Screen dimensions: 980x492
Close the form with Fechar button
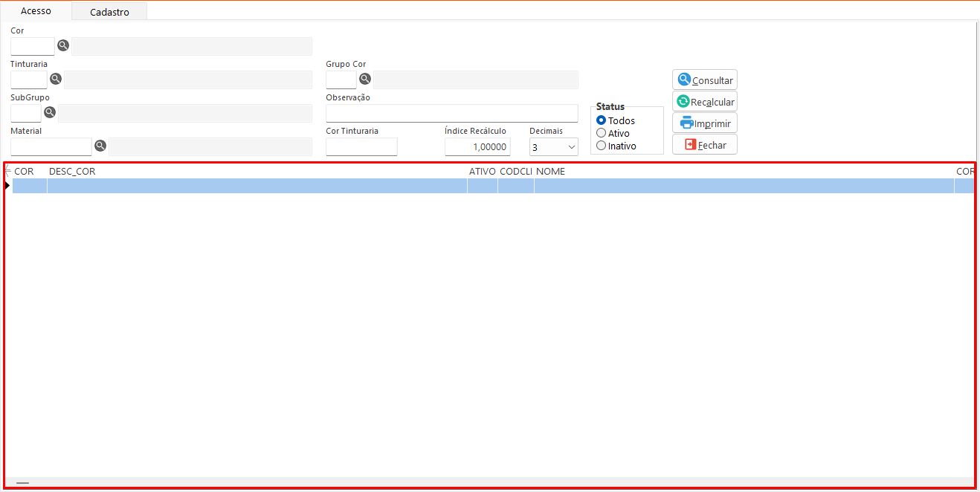[705, 145]
